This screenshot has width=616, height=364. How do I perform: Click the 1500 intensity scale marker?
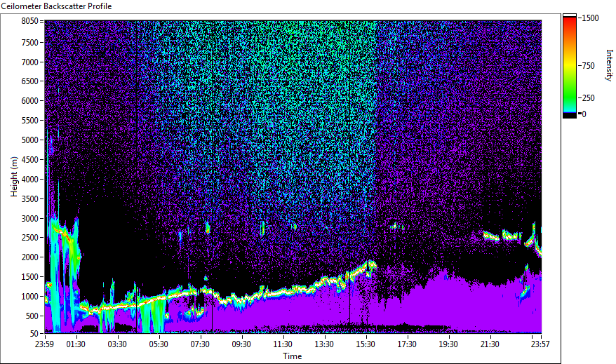pos(590,18)
